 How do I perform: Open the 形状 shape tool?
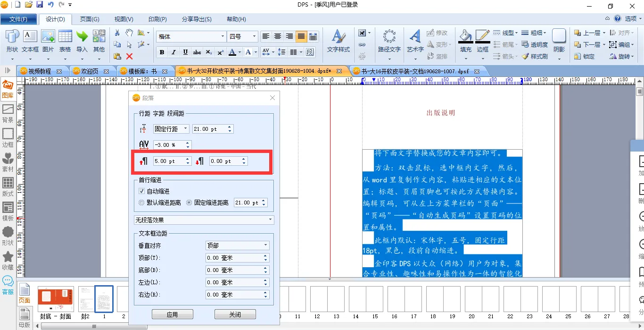(x=12, y=41)
